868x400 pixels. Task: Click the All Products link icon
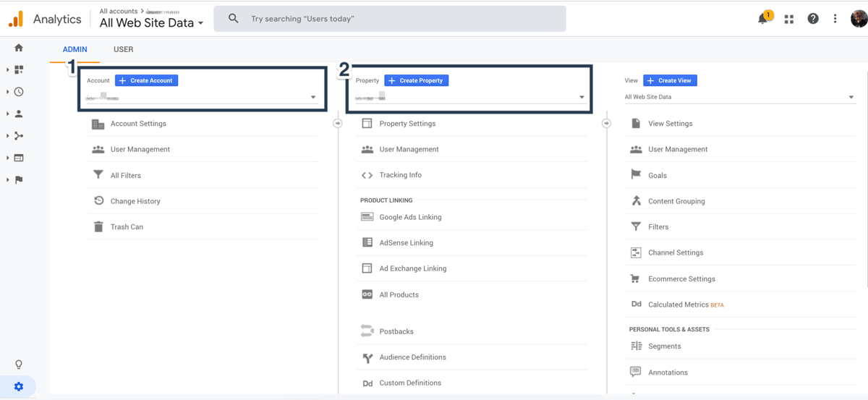367,294
